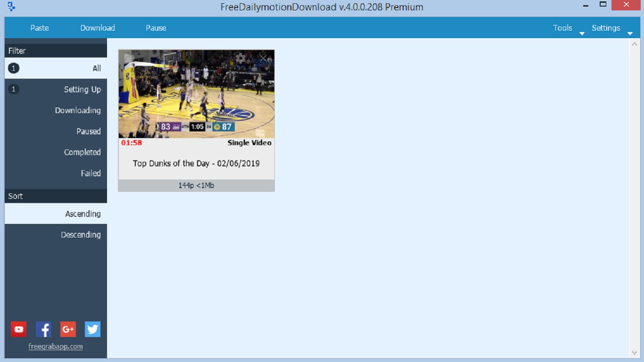
Task: Show only Paused items
Action: click(56, 131)
